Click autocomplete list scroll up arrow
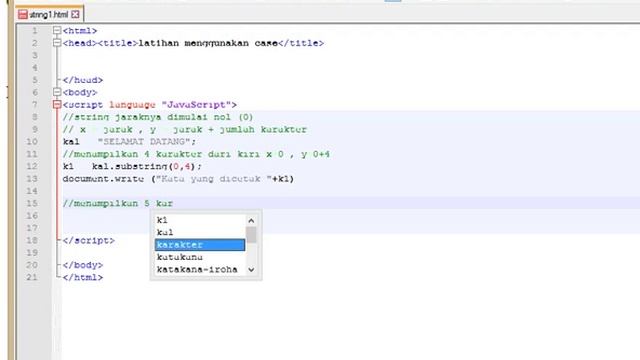Image resolution: width=640 pixels, height=360 pixels. click(x=251, y=220)
